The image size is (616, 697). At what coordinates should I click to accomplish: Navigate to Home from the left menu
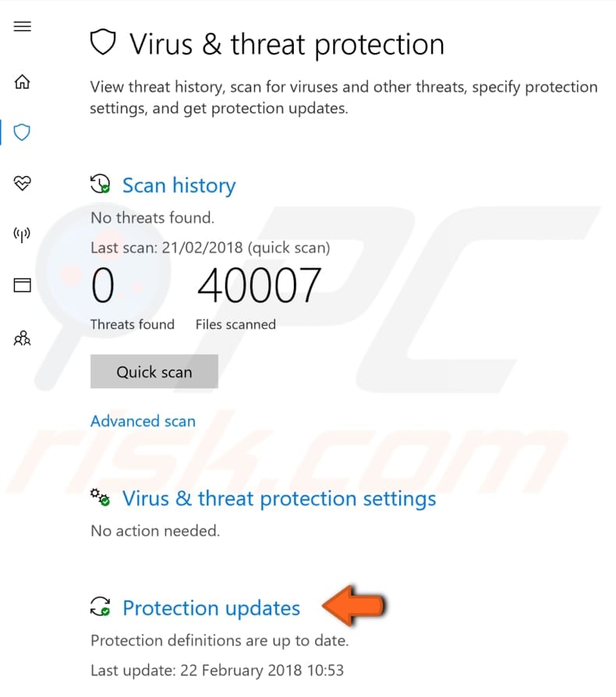[22, 81]
